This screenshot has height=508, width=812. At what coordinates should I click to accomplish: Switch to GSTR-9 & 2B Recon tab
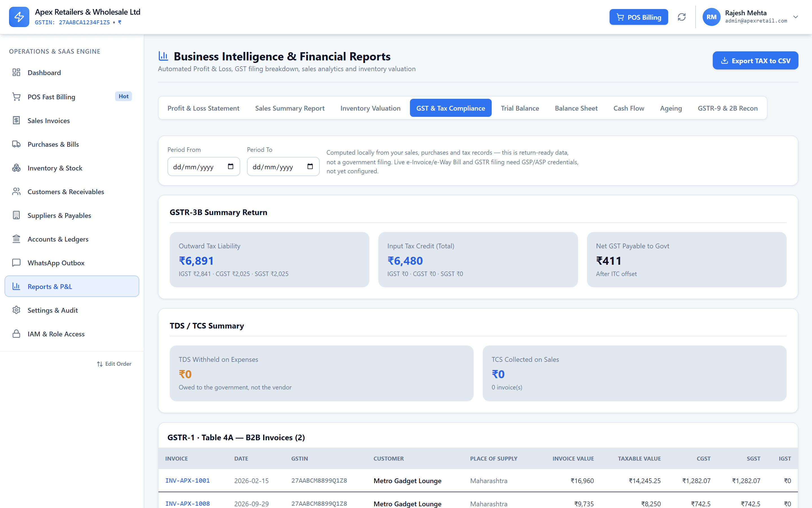(x=727, y=108)
